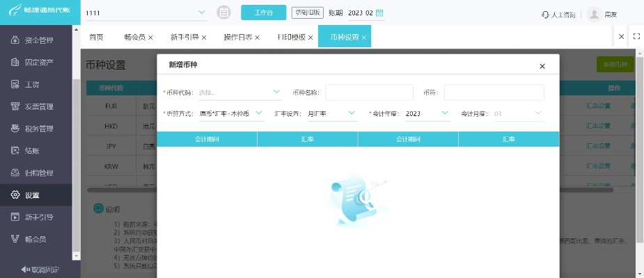Click the 切到旧版 button

pos(307,13)
